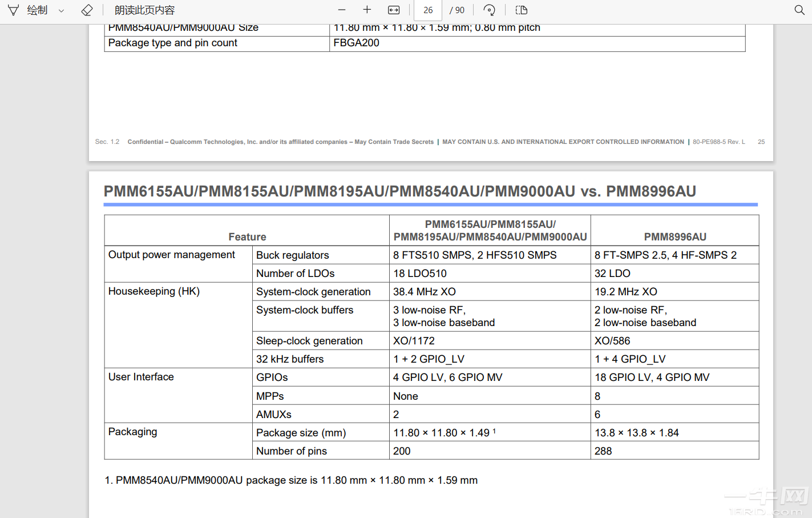
Task: Open the search in PDF tool
Action: click(799, 10)
